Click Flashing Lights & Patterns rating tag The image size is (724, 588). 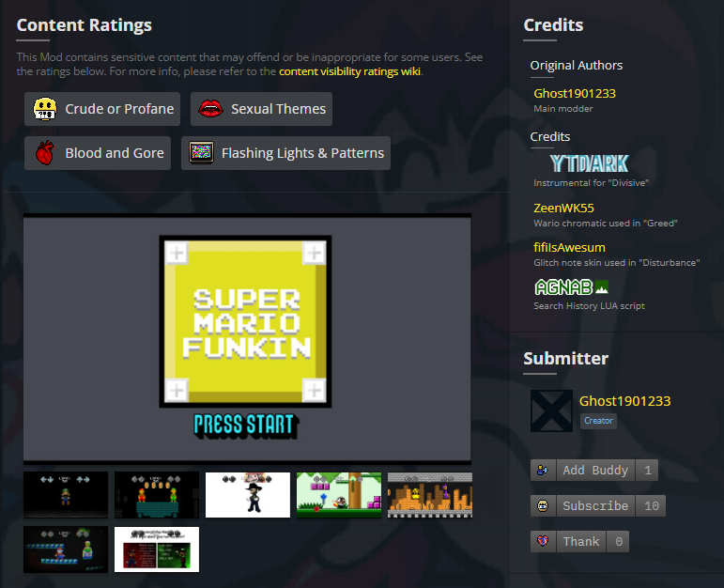[x=285, y=153]
